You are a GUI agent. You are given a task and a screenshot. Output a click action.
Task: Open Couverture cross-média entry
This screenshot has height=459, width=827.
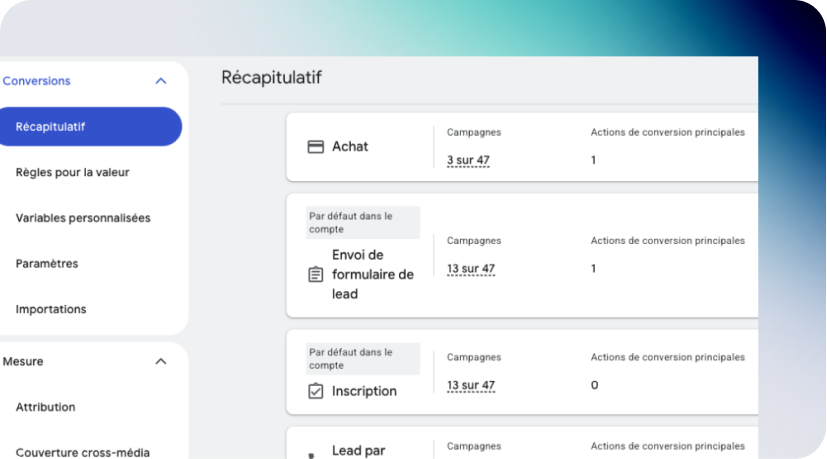(x=83, y=453)
